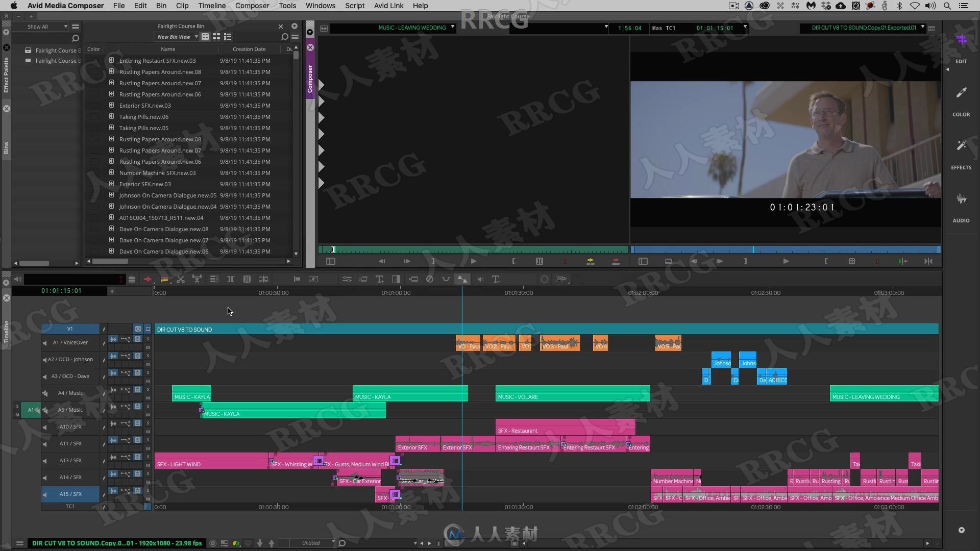Step back one frame in source monitor
The width and height of the screenshot is (980, 551).
(x=381, y=261)
